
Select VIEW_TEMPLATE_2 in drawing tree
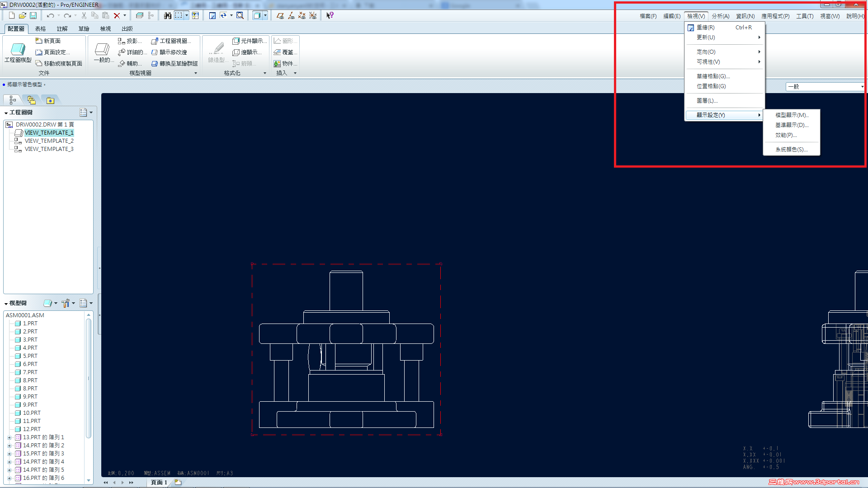click(49, 141)
